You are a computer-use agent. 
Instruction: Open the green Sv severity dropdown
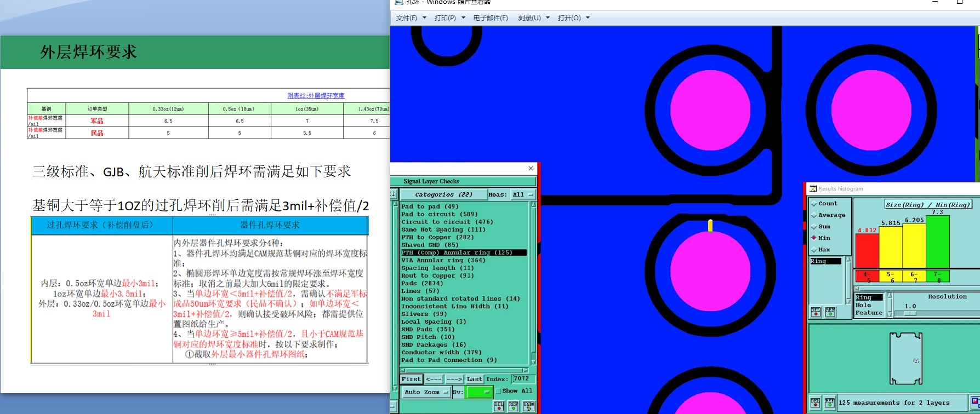pos(478,392)
